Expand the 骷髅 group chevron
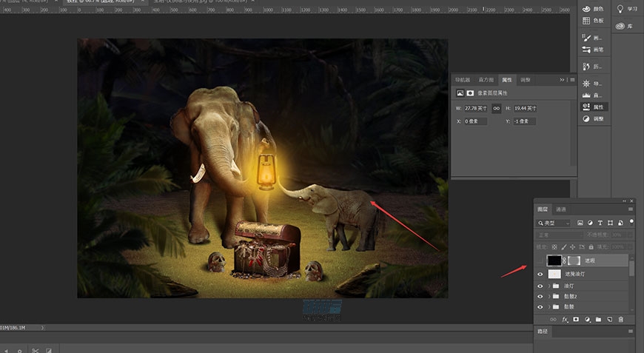Viewport: 644px width, 353px height. pos(549,307)
